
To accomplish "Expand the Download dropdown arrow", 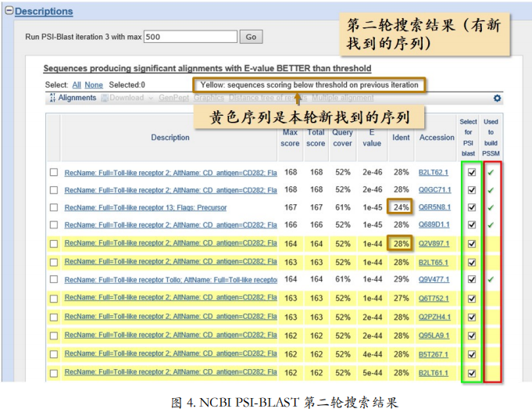I will pyautogui.click(x=151, y=99).
